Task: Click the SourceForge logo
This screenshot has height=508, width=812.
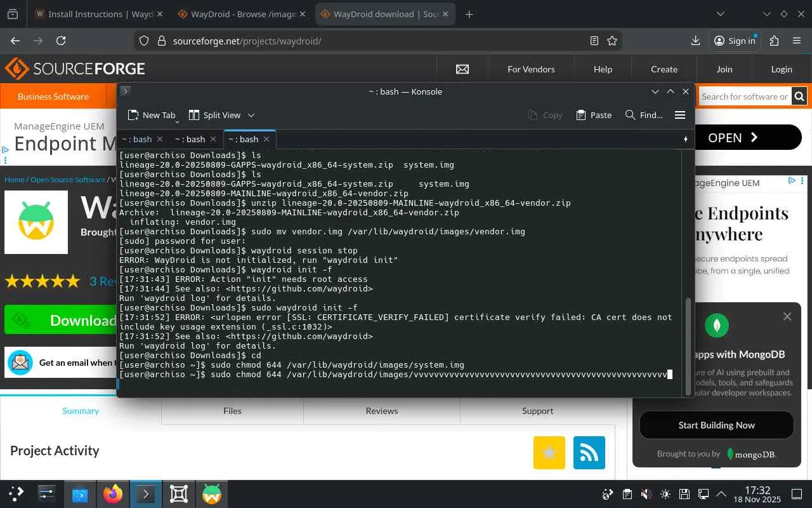Action: pos(75,69)
